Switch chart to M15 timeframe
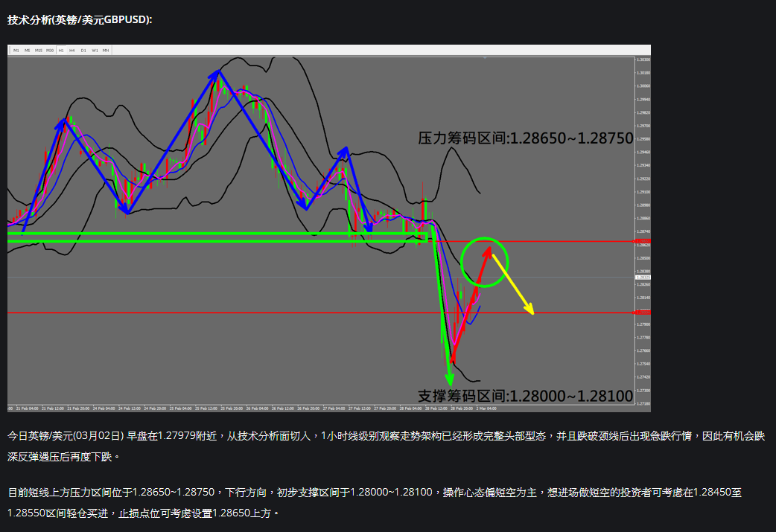 [x=39, y=51]
